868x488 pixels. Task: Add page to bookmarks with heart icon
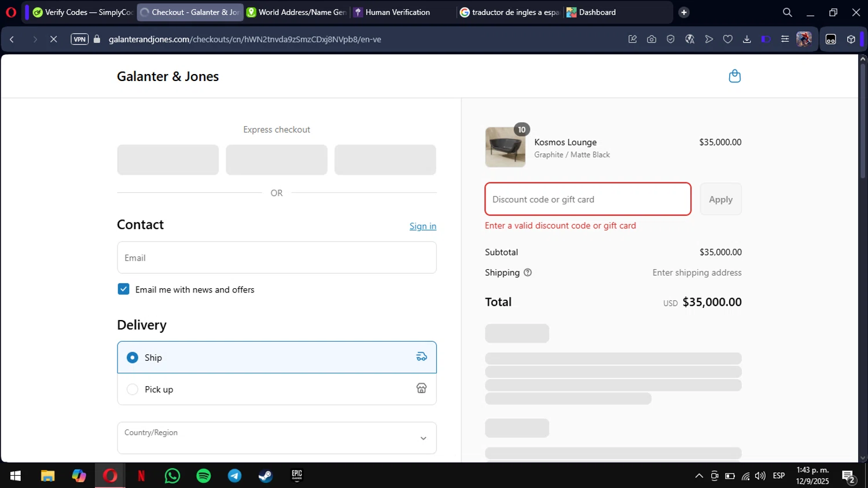coord(728,39)
